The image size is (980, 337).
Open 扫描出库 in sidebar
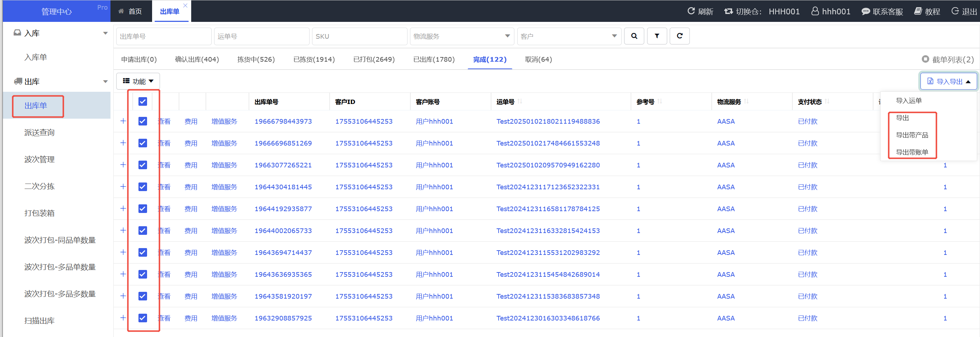[x=39, y=321]
